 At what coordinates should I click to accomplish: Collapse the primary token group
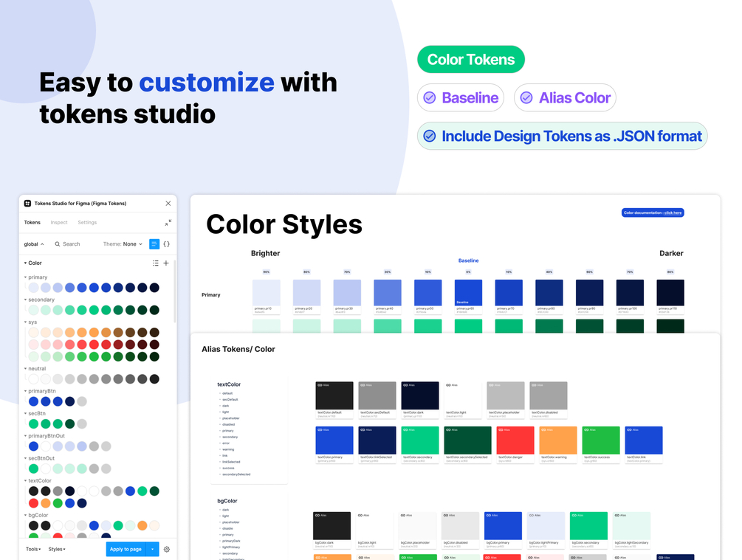tap(26, 277)
